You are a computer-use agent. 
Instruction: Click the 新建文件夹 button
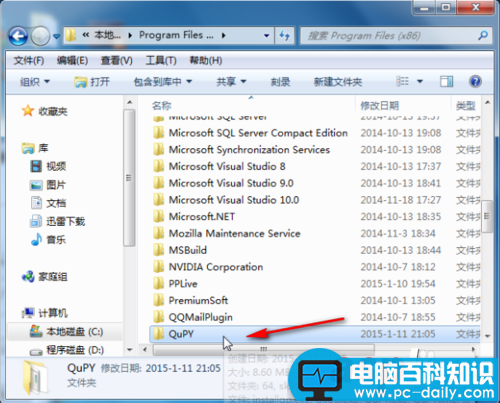[x=338, y=82]
